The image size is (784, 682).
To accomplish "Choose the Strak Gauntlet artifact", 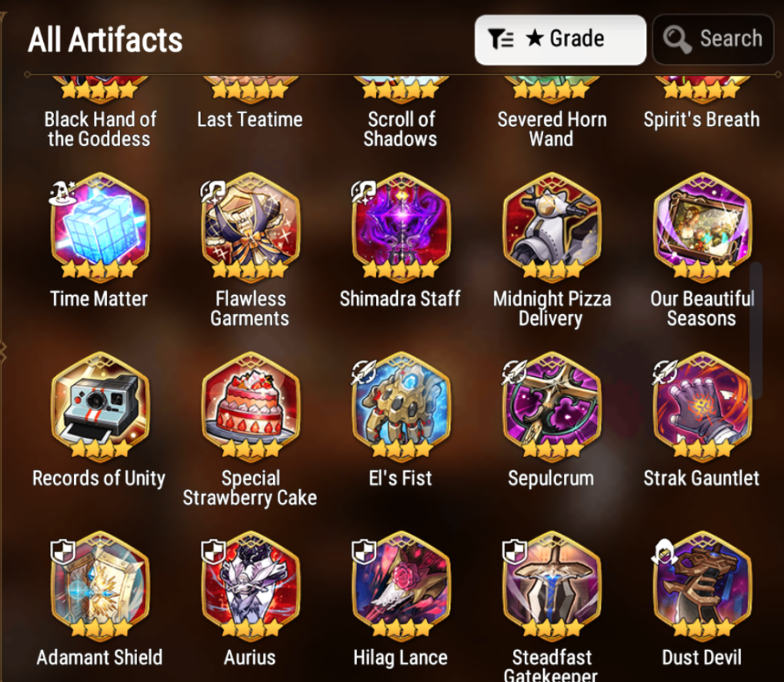I will (702, 404).
